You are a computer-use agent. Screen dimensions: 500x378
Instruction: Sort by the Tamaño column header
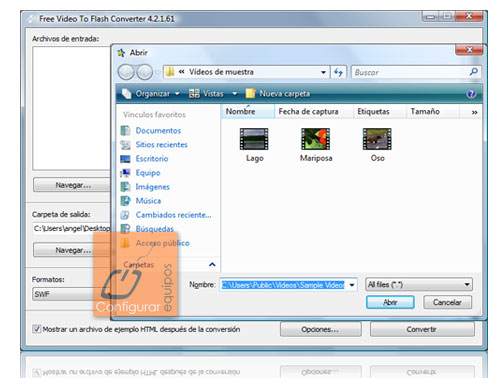coord(433,112)
